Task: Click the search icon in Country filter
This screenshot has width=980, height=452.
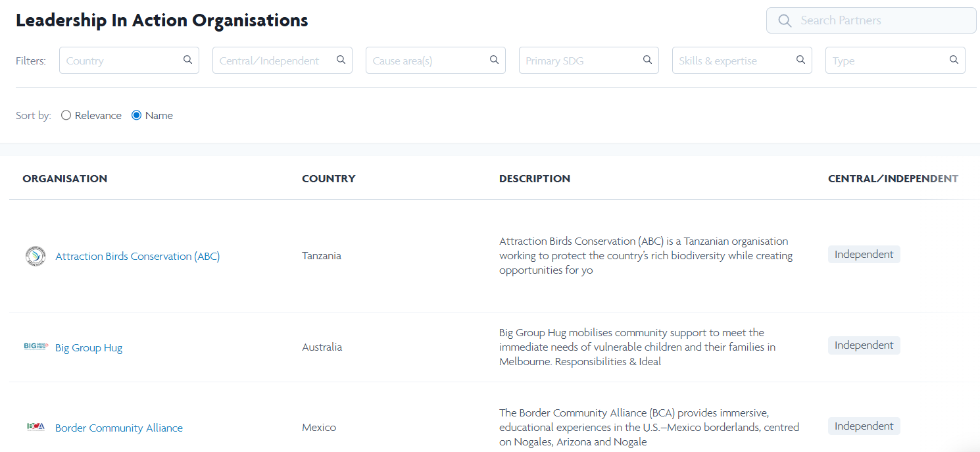Action: click(x=187, y=60)
